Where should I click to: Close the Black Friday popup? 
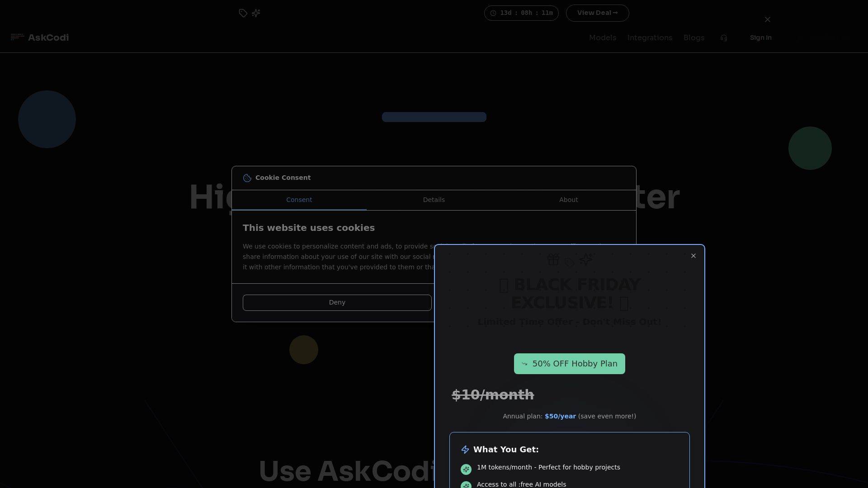[x=693, y=256]
